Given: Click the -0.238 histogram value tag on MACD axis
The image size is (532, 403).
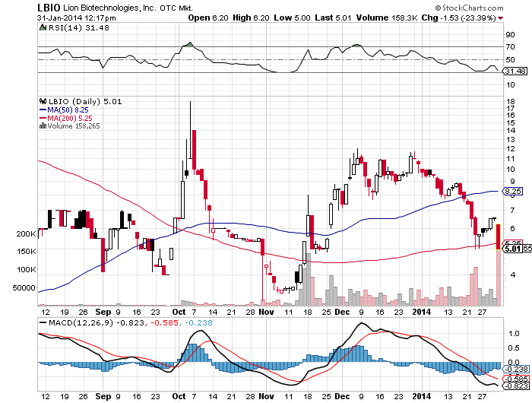Looking at the screenshot, I should coord(516,369).
